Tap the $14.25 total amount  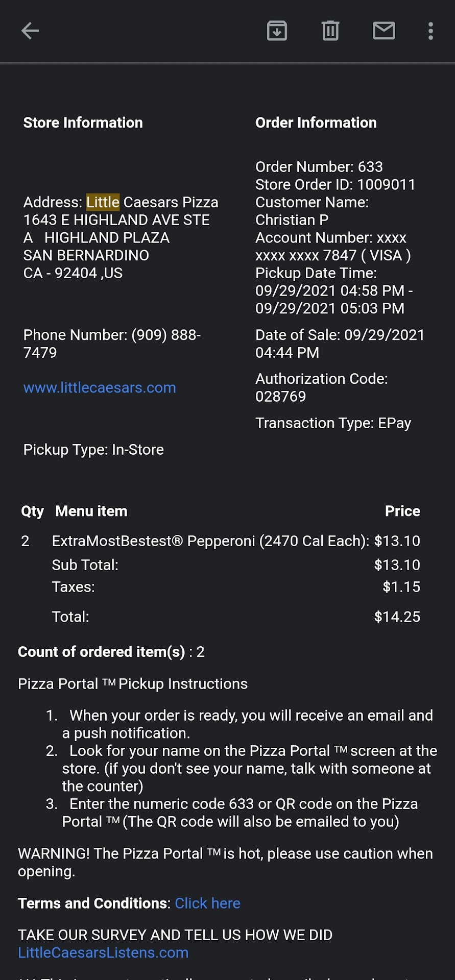tap(397, 617)
